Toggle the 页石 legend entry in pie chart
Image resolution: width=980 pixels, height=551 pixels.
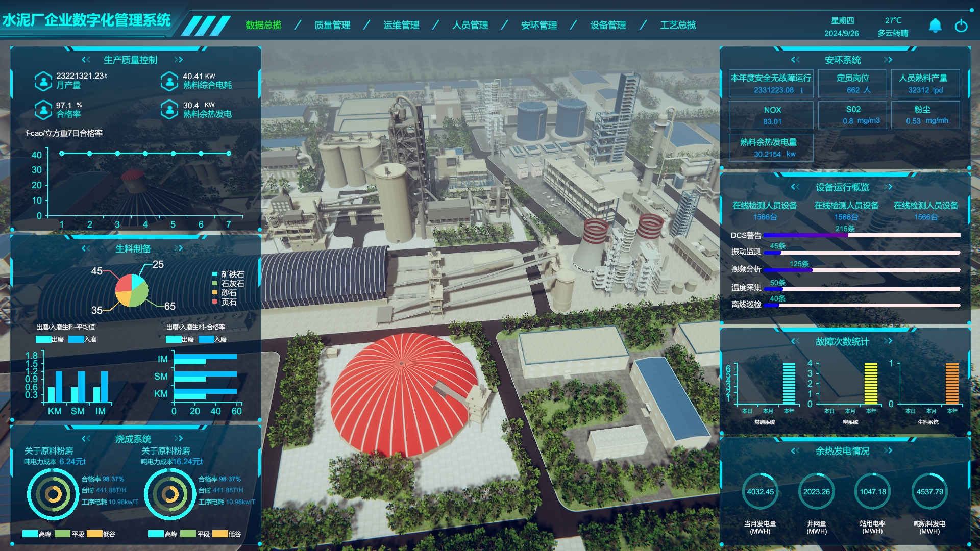tap(225, 302)
